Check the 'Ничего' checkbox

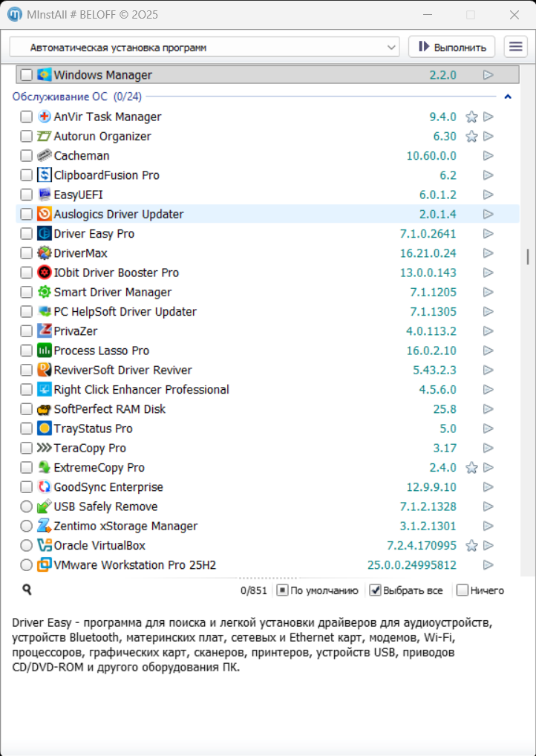pyautogui.click(x=463, y=590)
